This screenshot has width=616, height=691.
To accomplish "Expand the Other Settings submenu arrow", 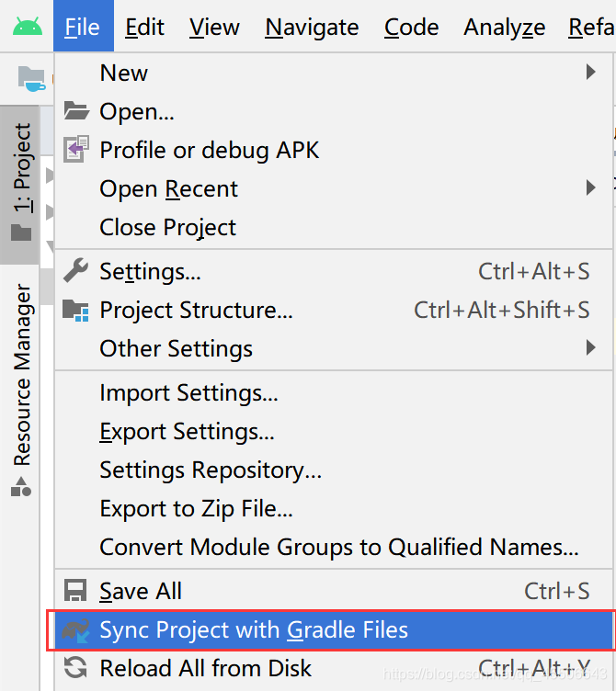I will (591, 347).
